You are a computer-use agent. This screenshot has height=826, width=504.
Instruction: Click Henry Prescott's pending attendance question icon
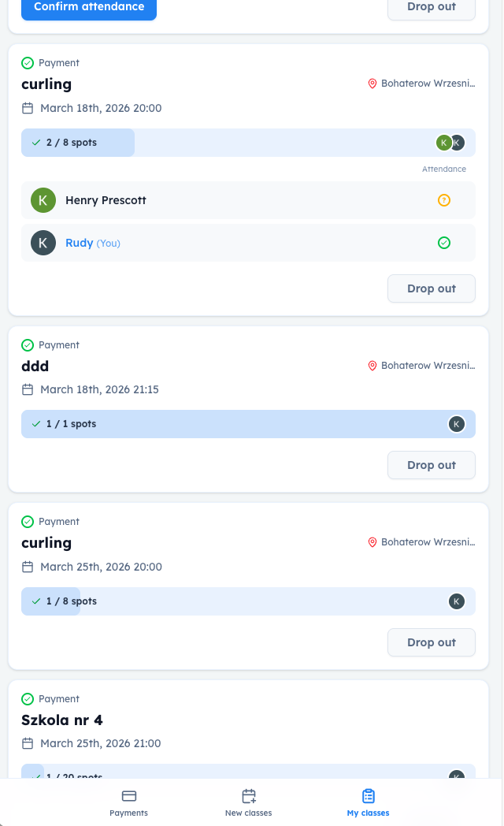[443, 200]
